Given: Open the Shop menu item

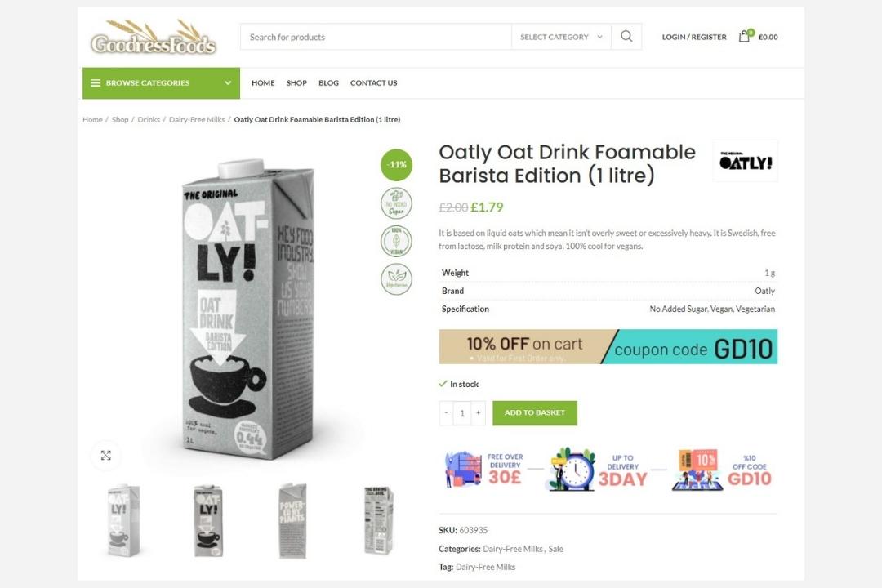Looking at the screenshot, I should pyautogui.click(x=296, y=83).
